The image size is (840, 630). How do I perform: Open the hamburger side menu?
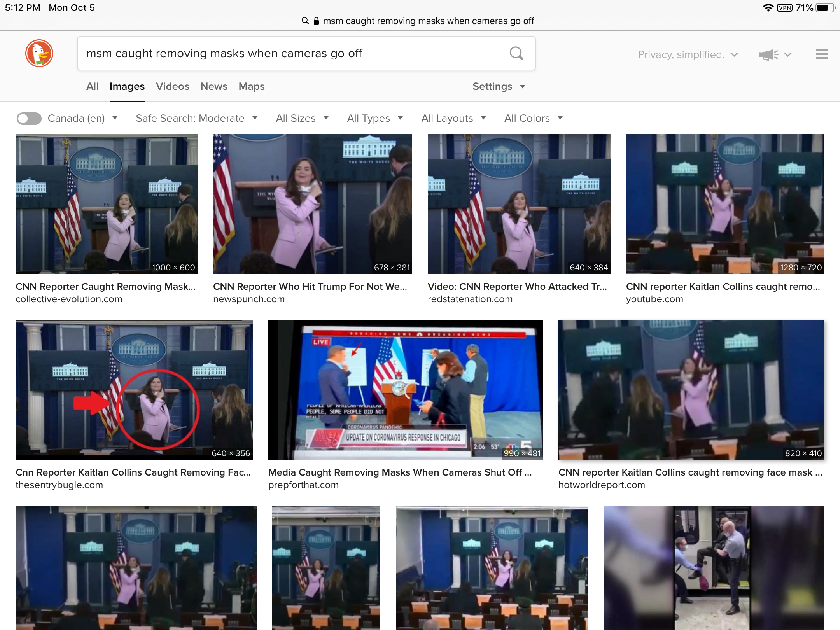pyautogui.click(x=821, y=54)
